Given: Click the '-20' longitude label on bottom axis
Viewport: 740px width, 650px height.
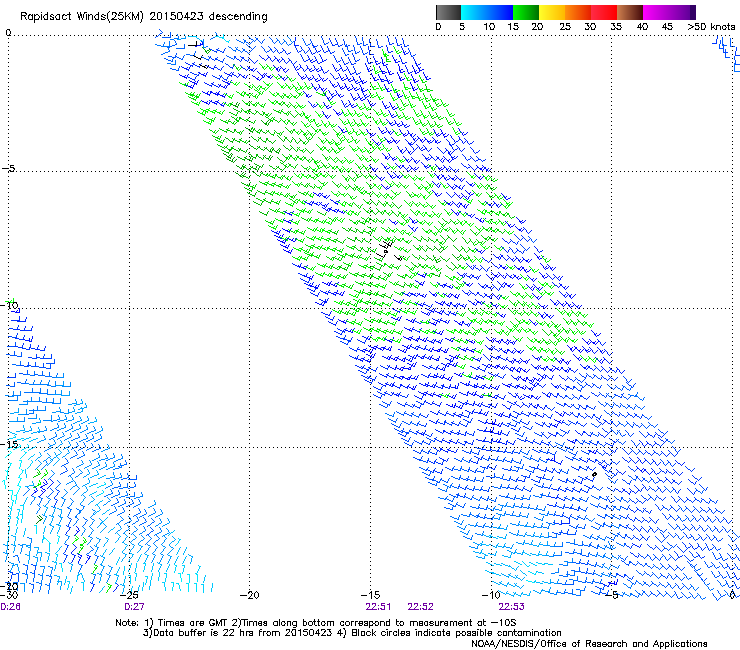Looking at the screenshot, I should 250,595.
